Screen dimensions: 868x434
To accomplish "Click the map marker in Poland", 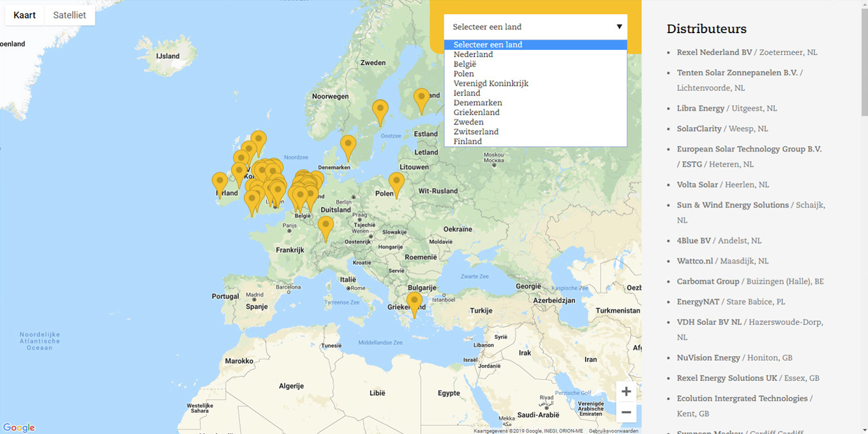I will tap(396, 183).
